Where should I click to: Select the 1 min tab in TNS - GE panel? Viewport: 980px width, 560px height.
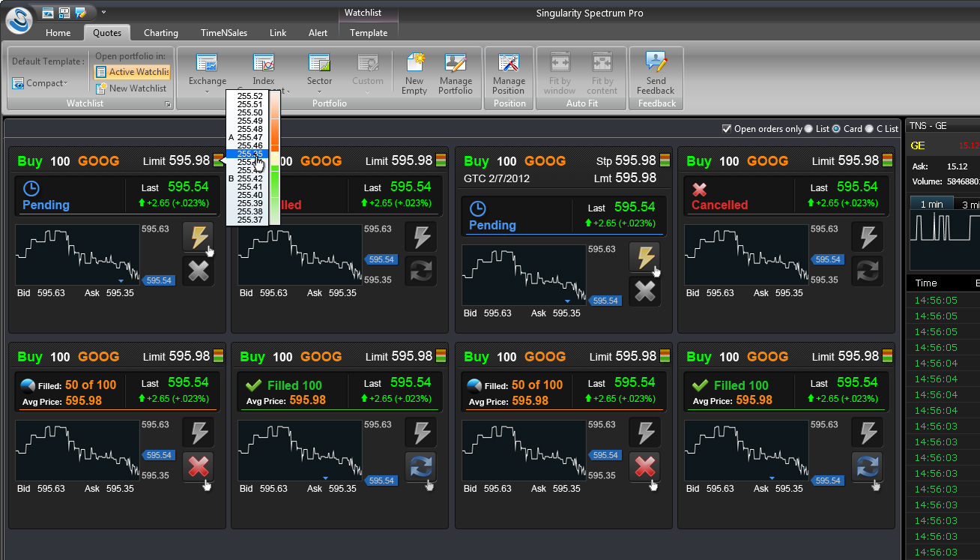click(x=931, y=205)
